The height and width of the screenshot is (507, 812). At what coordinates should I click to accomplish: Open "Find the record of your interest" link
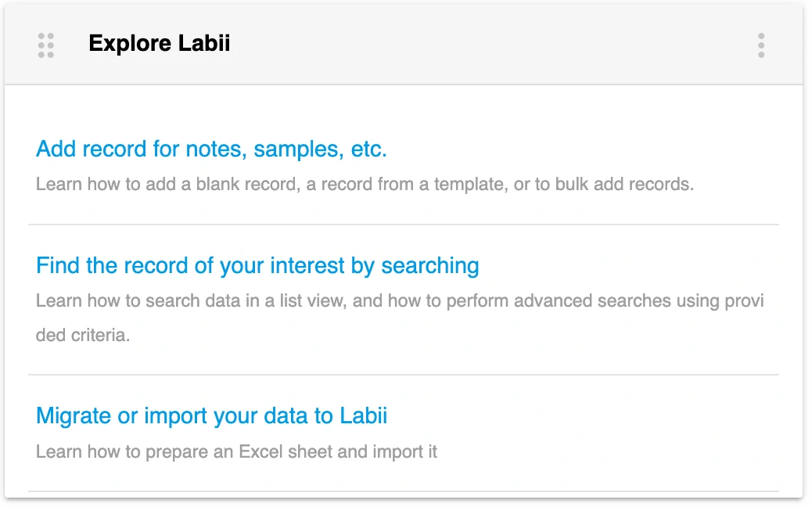257,265
